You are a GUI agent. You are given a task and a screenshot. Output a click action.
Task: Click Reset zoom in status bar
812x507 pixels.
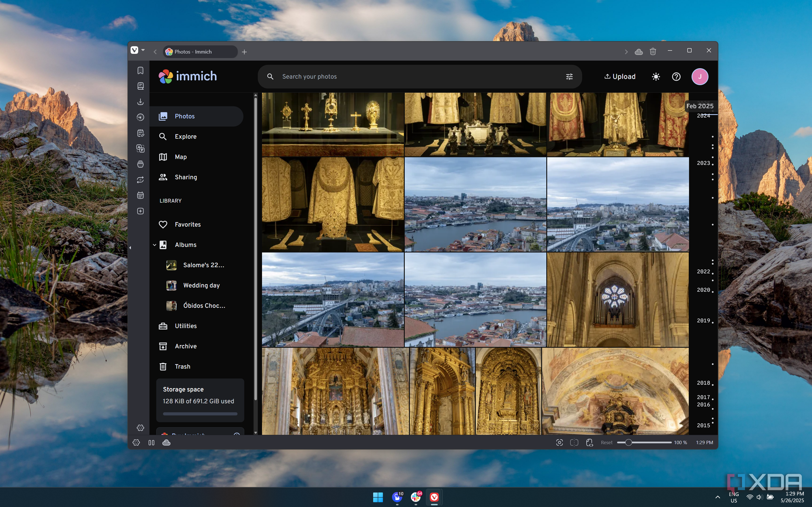tap(606, 443)
